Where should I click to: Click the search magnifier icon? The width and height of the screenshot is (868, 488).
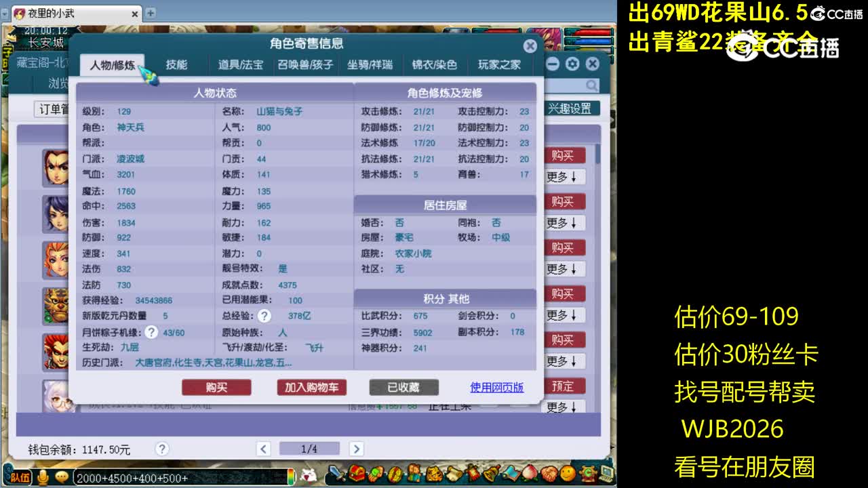click(x=591, y=85)
